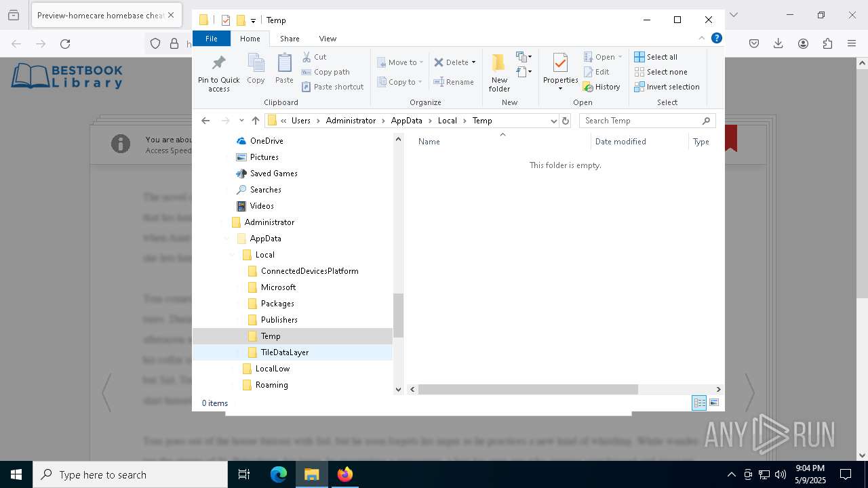This screenshot has height=488, width=868.
Task: Select OneDrive in navigation tree
Action: click(267, 141)
